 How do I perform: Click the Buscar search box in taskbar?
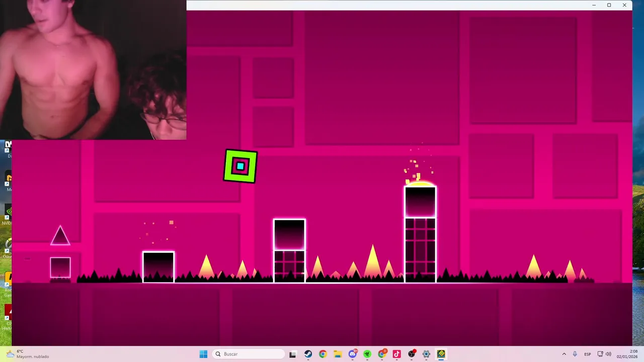pos(249,354)
